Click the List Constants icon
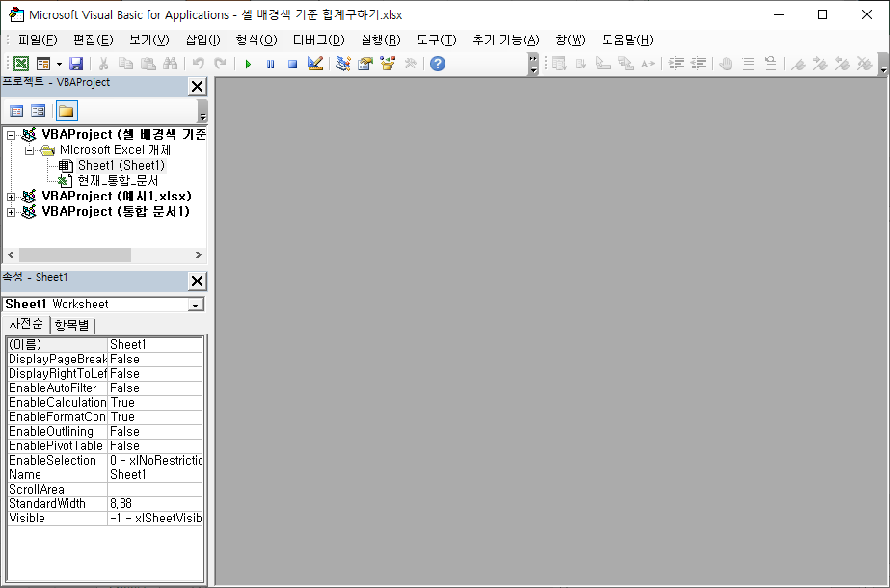This screenshot has width=890, height=588. 581,64
